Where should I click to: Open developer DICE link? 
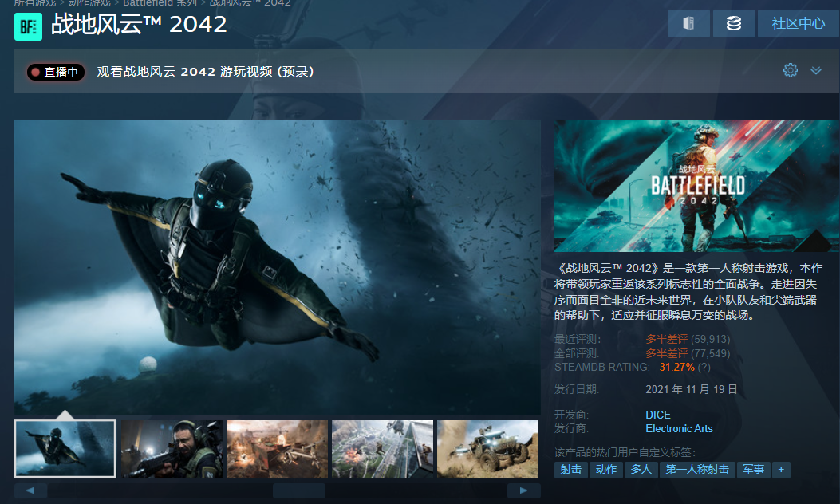coord(658,415)
